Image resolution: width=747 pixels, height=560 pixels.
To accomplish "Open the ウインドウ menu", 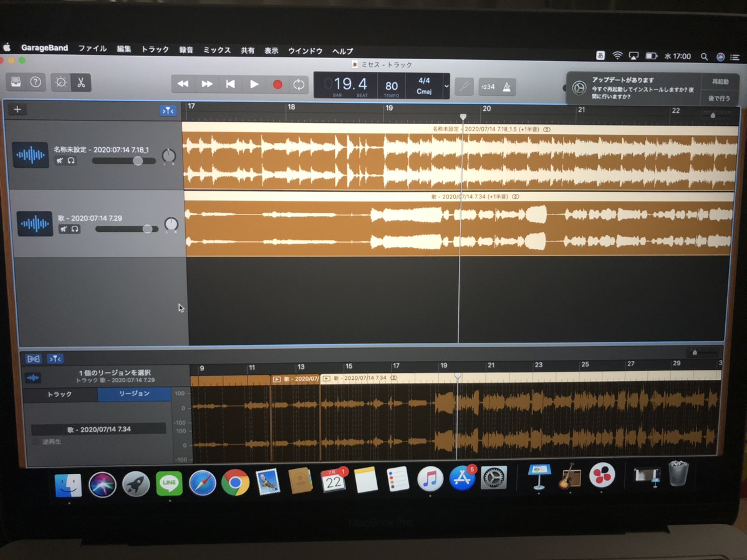I will (x=305, y=51).
